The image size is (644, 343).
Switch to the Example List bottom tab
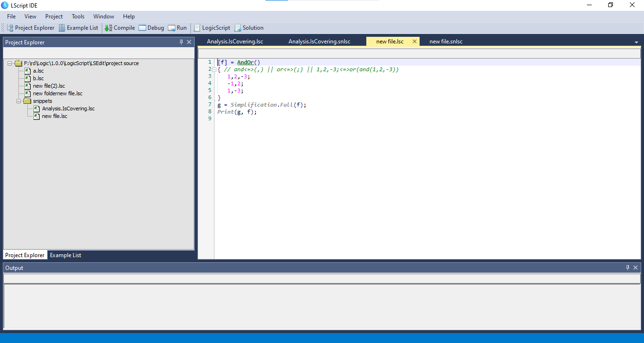(x=66, y=255)
